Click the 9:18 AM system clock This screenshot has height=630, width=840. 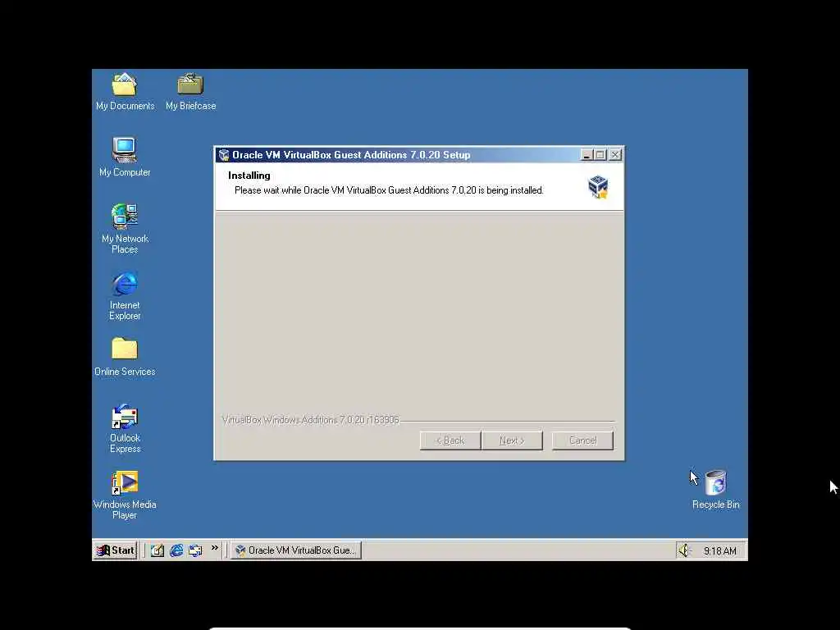pos(719,550)
